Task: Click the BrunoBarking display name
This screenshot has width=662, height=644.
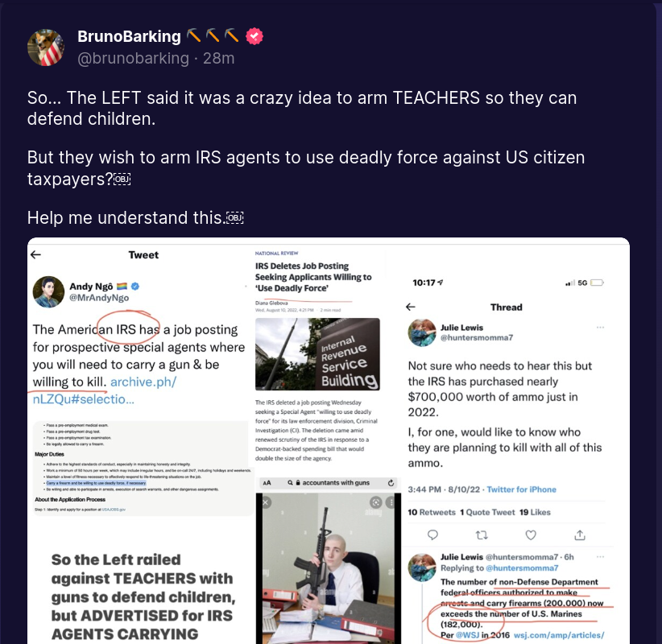Action: (x=129, y=37)
